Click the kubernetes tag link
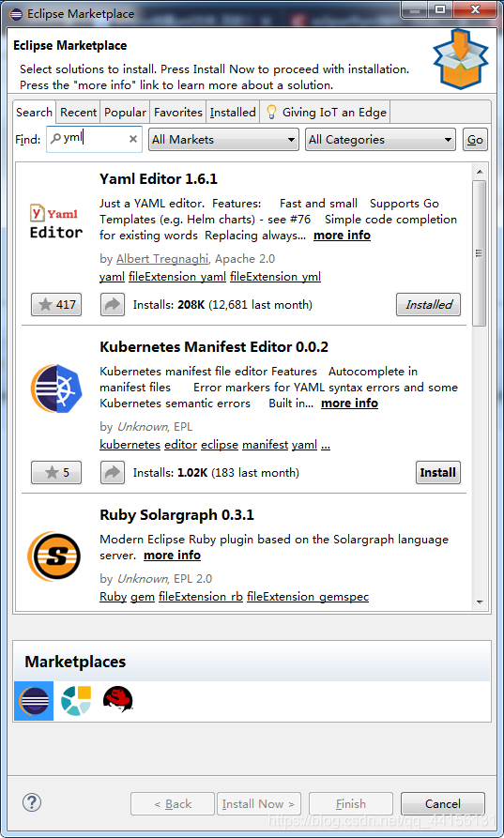Screen dimensions: 504x838 (130, 445)
